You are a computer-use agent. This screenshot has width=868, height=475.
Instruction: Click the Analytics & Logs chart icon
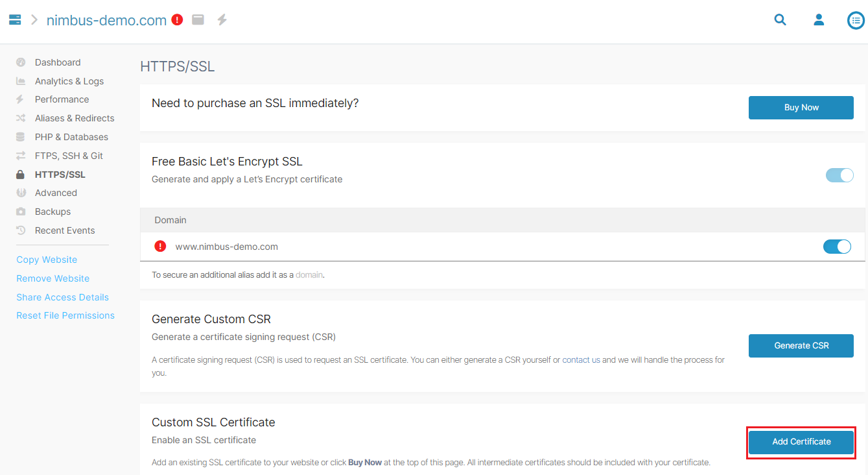(x=21, y=81)
